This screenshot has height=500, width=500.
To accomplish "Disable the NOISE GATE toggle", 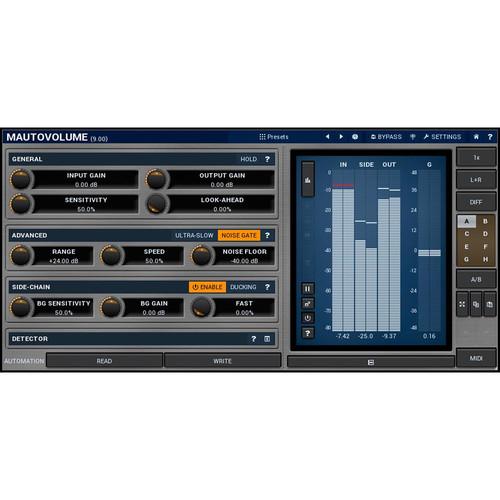I will (239, 235).
